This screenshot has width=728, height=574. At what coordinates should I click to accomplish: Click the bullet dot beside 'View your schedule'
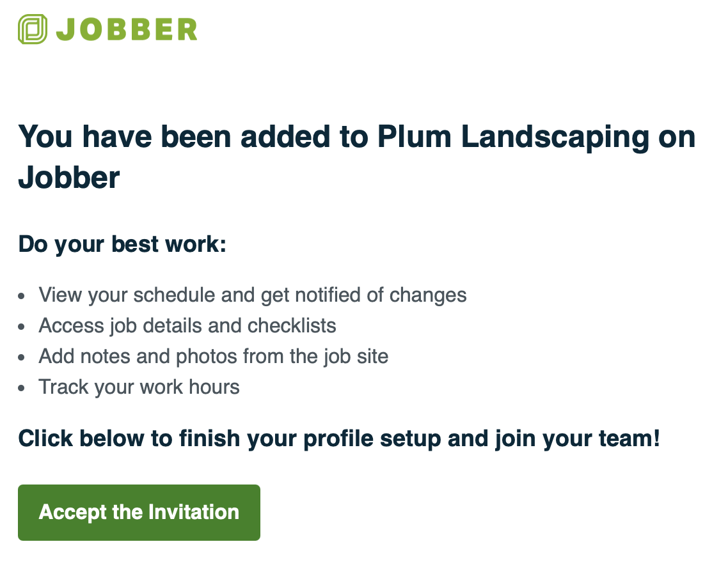(23, 297)
